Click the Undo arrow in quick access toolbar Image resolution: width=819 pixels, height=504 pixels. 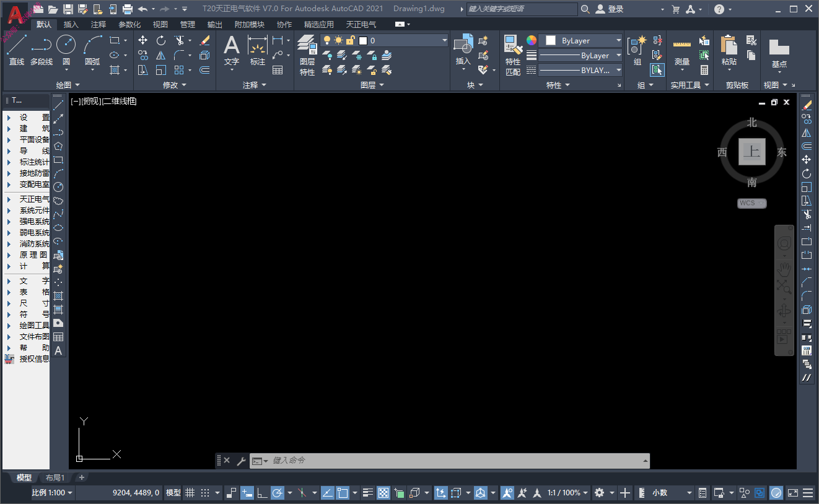142,9
